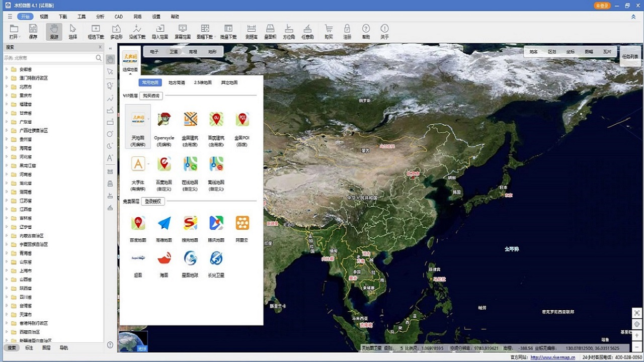
Task: Click the 购买咨询 button
Action: [x=151, y=96]
